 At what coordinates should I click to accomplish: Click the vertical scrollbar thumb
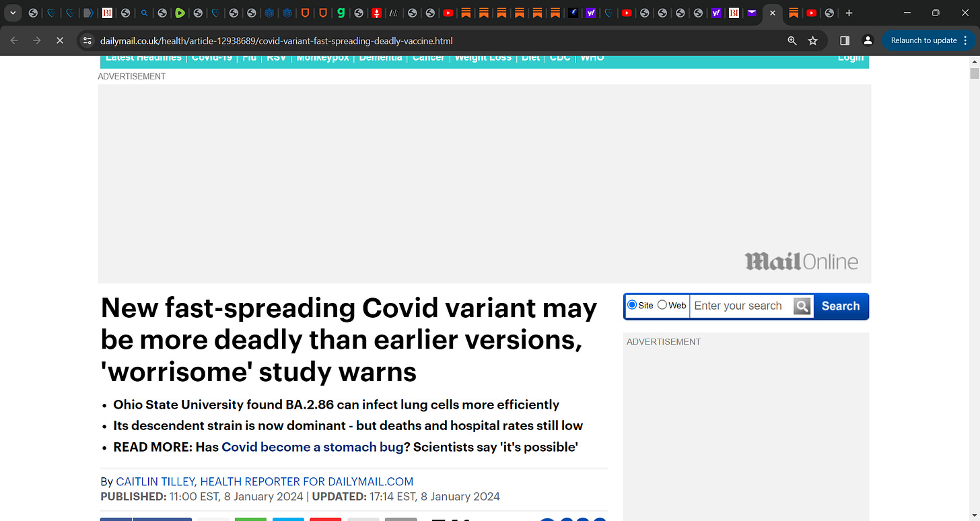tap(974, 73)
